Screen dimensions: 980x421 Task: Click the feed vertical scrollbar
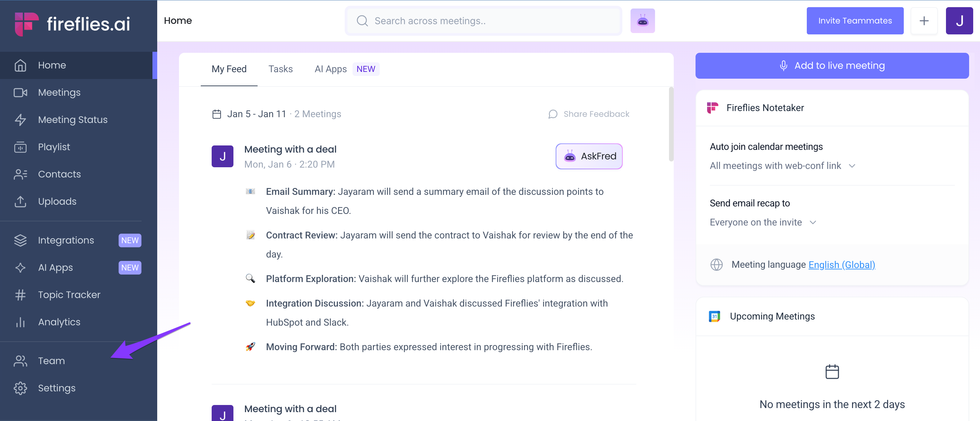[x=671, y=124]
